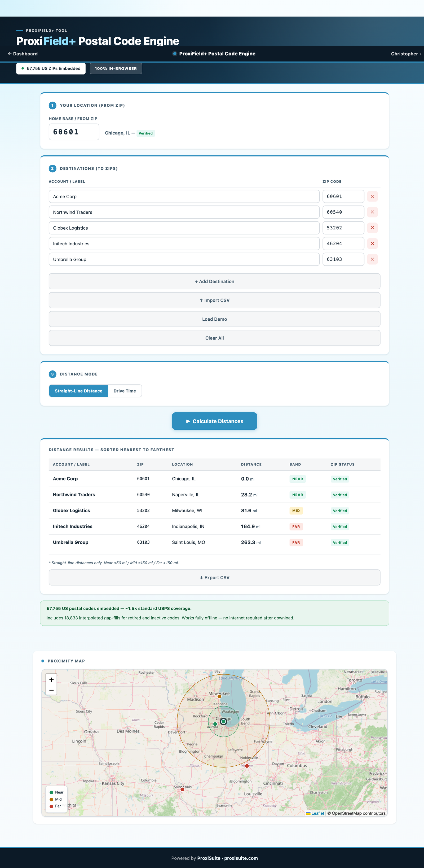The height and width of the screenshot is (868, 424).
Task: Clear all destinations
Action: point(215,338)
